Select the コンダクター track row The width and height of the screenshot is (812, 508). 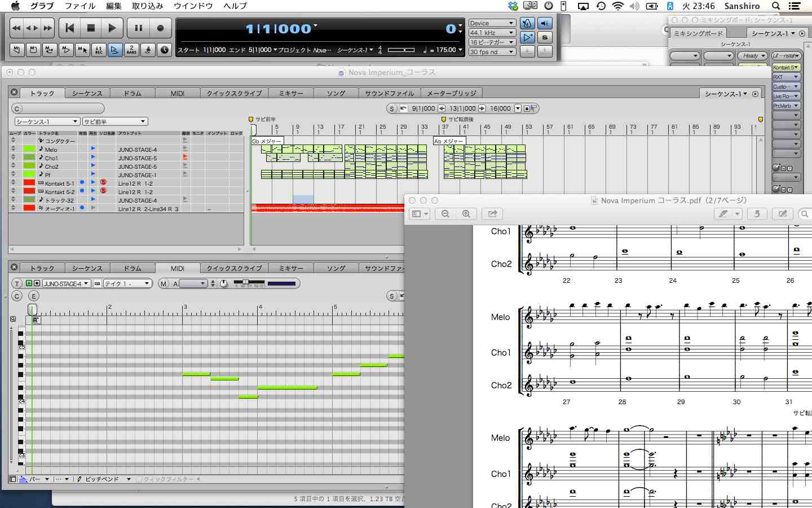pos(126,141)
